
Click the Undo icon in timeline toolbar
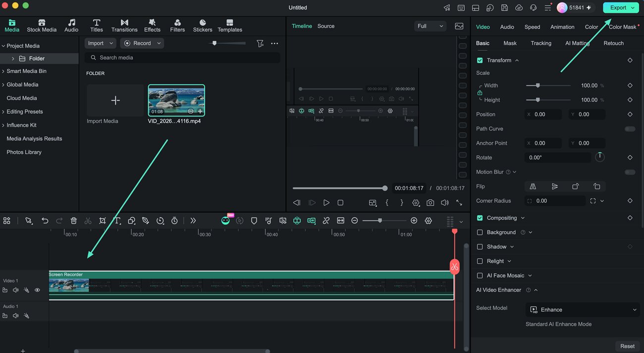pyautogui.click(x=45, y=221)
